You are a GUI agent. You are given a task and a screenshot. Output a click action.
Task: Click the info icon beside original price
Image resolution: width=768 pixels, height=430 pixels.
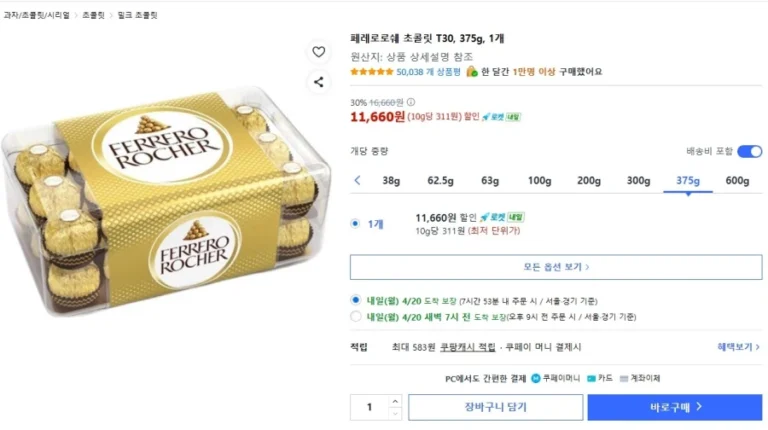click(411, 102)
